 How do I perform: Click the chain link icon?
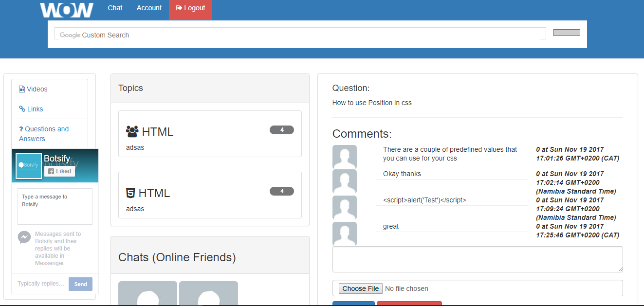(22, 109)
